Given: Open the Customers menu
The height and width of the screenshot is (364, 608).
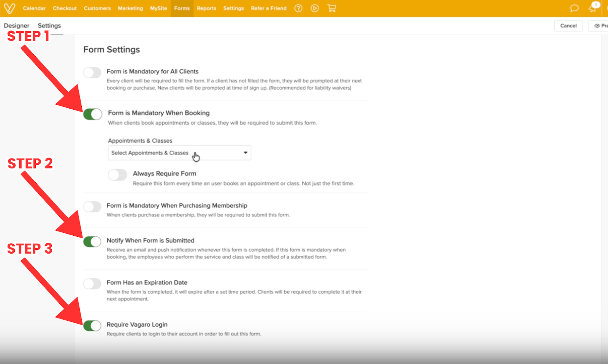Looking at the screenshot, I should click(x=97, y=8).
